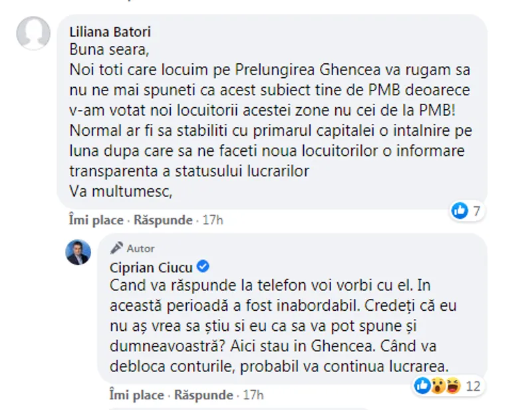The image size is (532, 410).
Task: Click the Autor badge label
Action: (140, 248)
